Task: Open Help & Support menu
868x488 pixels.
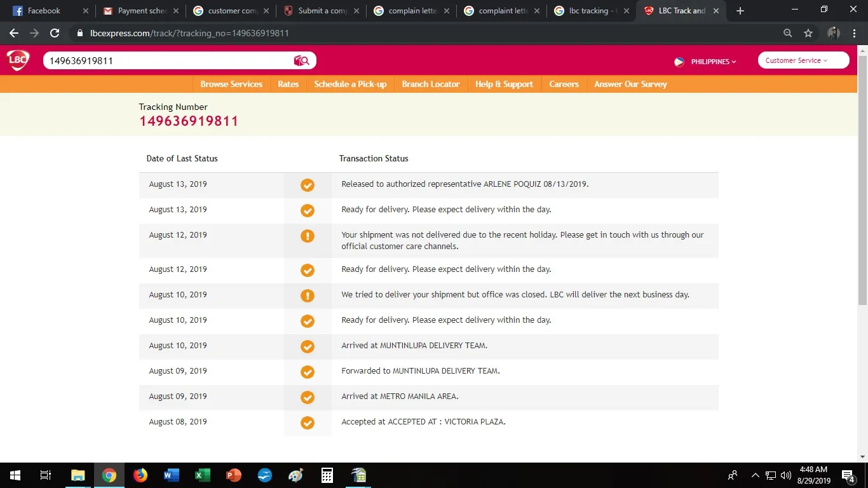Action: tap(504, 84)
